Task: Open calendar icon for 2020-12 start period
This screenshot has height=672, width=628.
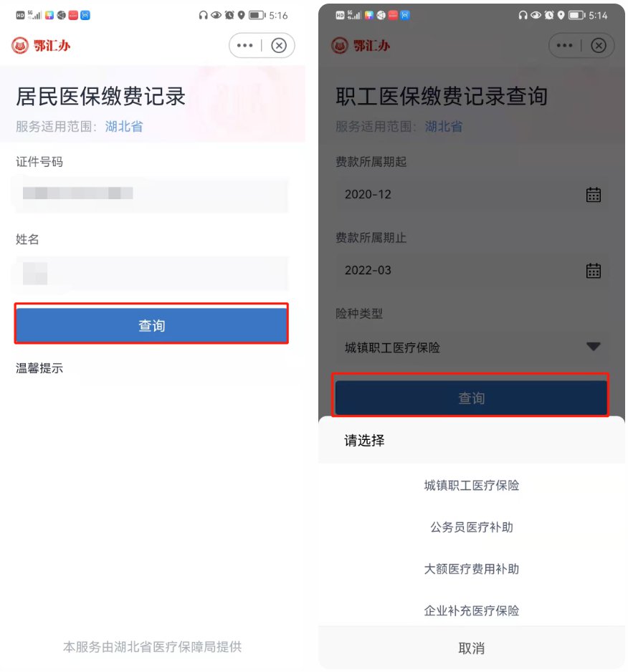Action: pos(594,195)
